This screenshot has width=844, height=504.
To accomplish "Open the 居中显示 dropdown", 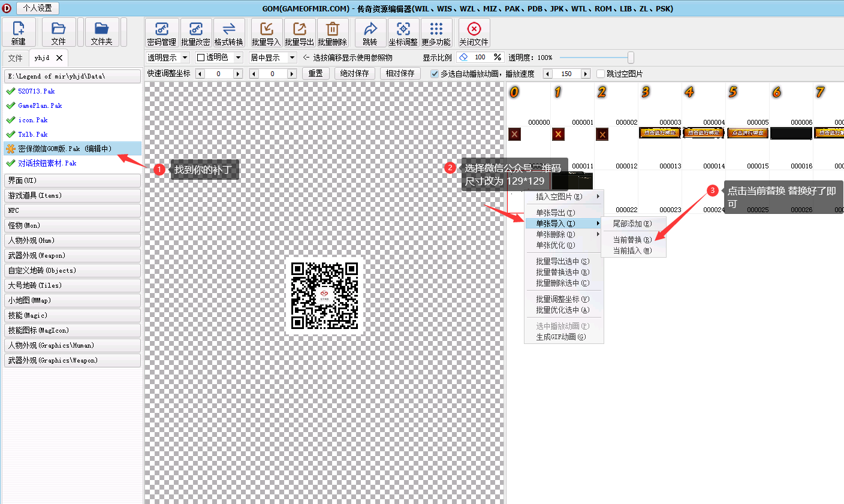I will pyautogui.click(x=273, y=58).
